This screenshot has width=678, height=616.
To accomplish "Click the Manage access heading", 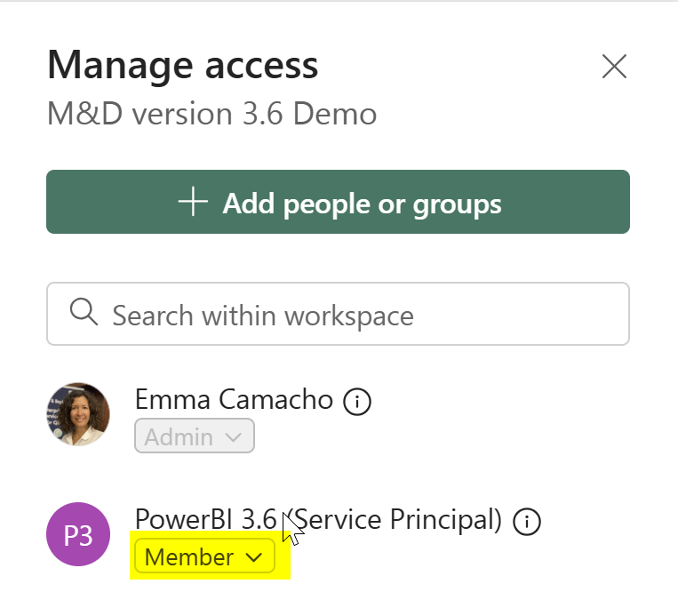I will point(182,65).
